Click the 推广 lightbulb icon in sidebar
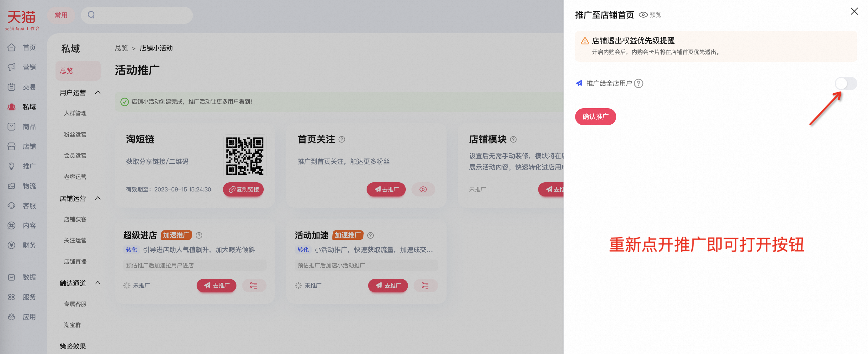This screenshot has width=868, height=354. pos(12,166)
